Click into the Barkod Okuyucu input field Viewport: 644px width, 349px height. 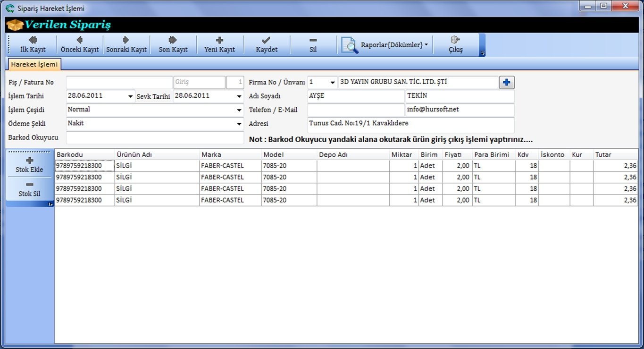pyautogui.click(x=155, y=137)
